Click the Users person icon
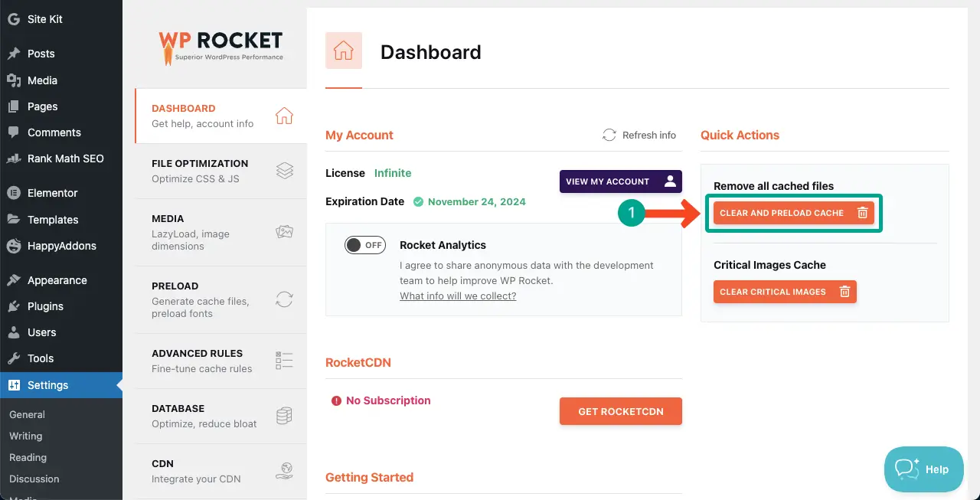The image size is (980, 500). coord(14,332)
